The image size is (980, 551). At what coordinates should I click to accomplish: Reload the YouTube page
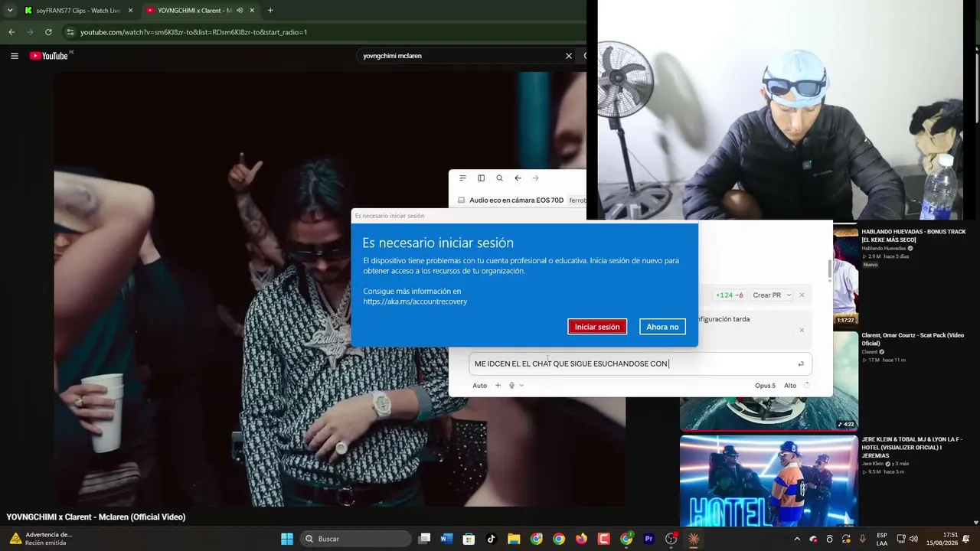point(48,32)
